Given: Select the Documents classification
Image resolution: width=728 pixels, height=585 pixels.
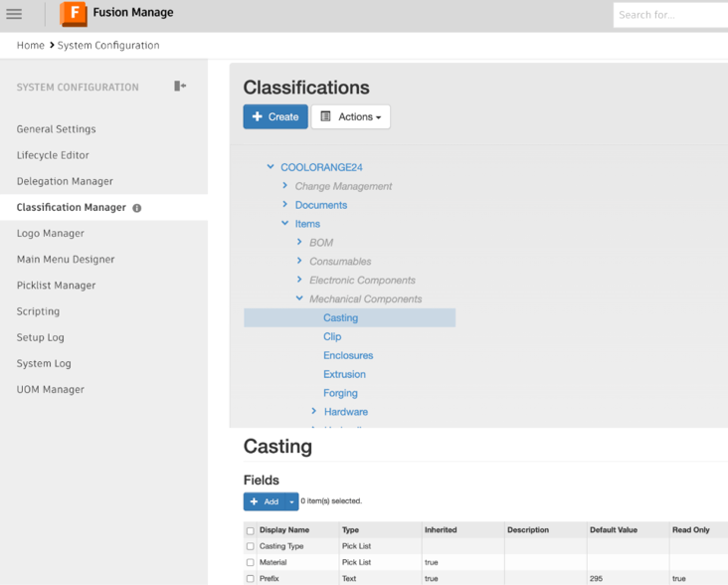Looking at the screenshot, I should coord(321,205).
